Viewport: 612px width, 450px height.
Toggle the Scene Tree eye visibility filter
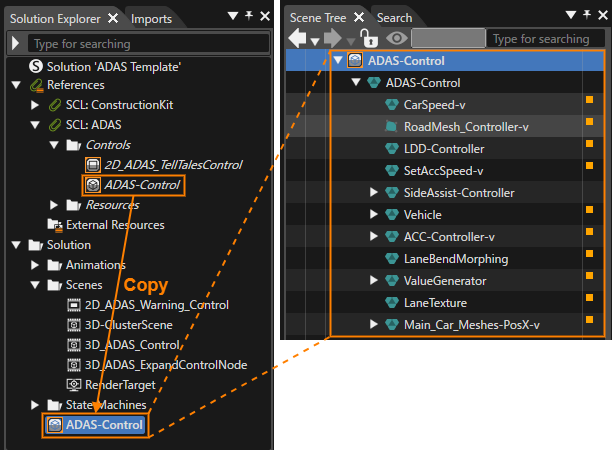coord(397,38)
